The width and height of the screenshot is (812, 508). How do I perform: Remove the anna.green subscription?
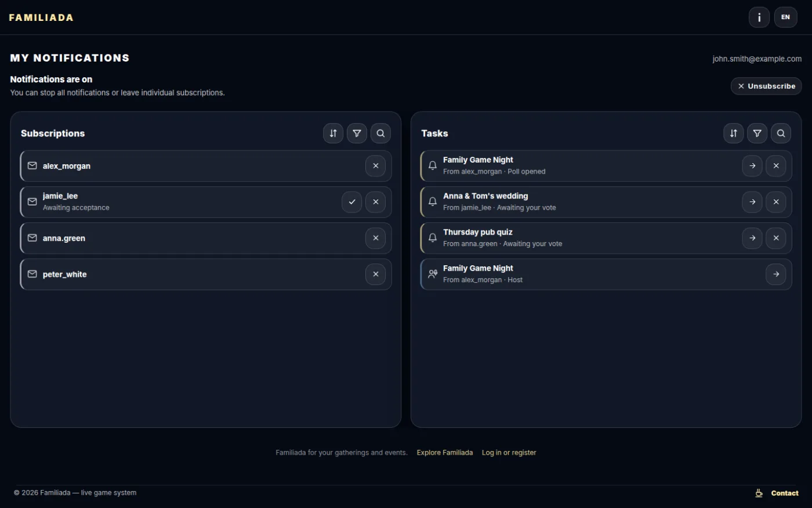coord(375,238)
